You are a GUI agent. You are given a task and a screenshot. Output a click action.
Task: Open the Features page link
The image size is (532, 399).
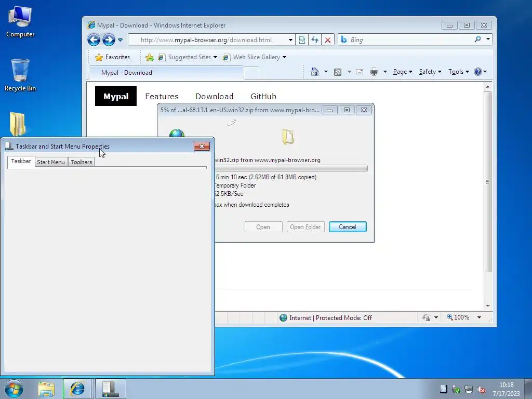point(162,96)
